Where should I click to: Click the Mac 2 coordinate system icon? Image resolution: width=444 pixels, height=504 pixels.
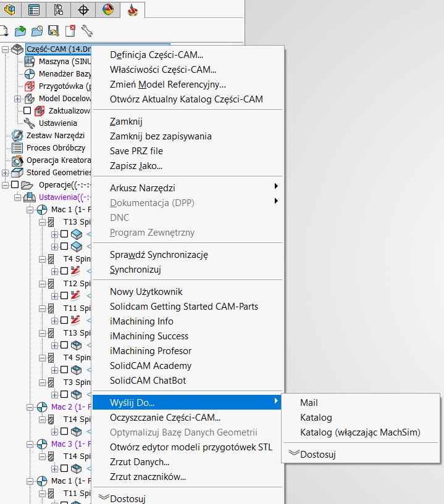42,407
